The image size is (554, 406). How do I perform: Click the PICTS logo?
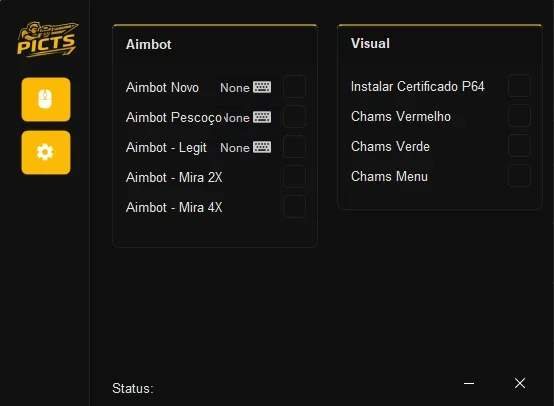pyautogui.click(x=47, y=39)
